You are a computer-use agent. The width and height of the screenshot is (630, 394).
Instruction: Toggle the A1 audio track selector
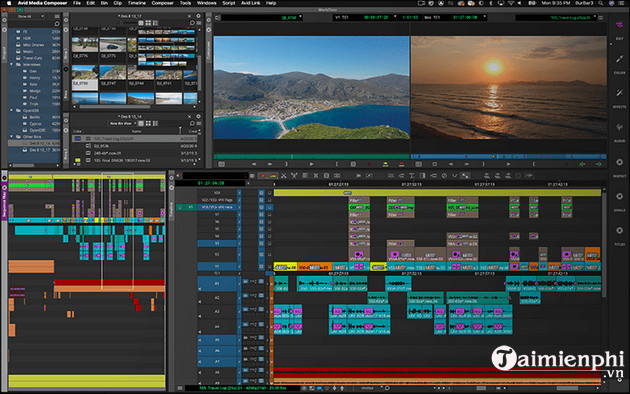[217, 283]
